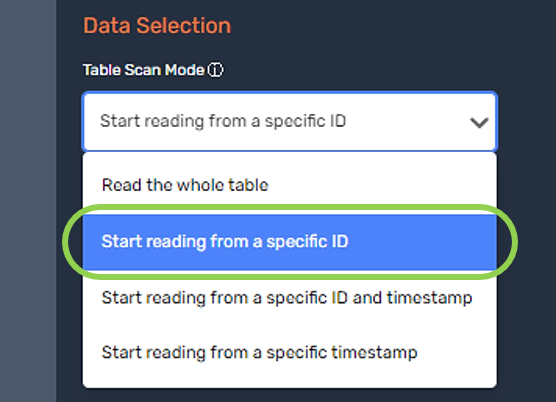Click dark panel background beneath the options list
The image size is (556, 402).
click(290, 395)
